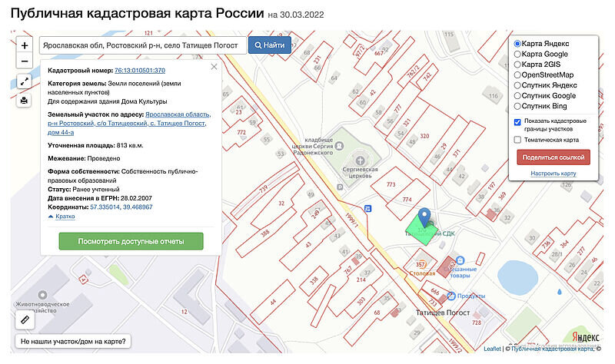Click the blue location pin marker
Screen dimensions: 615x364
[424, 217]
